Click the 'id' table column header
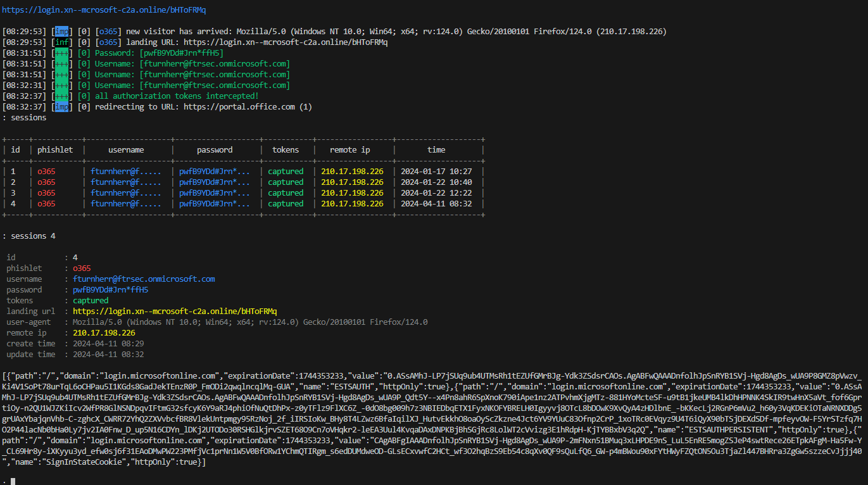Viewport: 868px width, 485px height. [15, 150]
